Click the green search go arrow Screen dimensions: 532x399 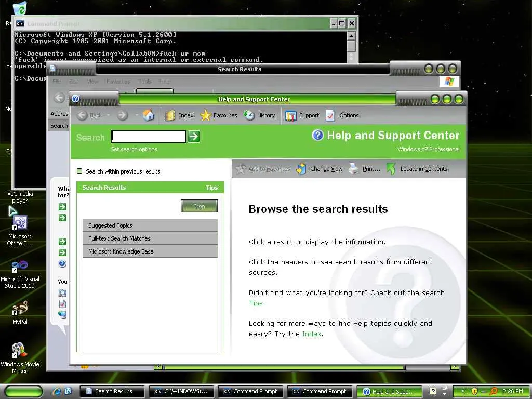(x=194, y=137)
